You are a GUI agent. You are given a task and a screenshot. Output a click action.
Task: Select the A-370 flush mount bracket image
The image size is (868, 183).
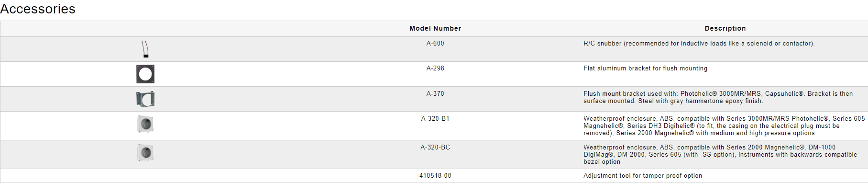(x=145, y=99)
